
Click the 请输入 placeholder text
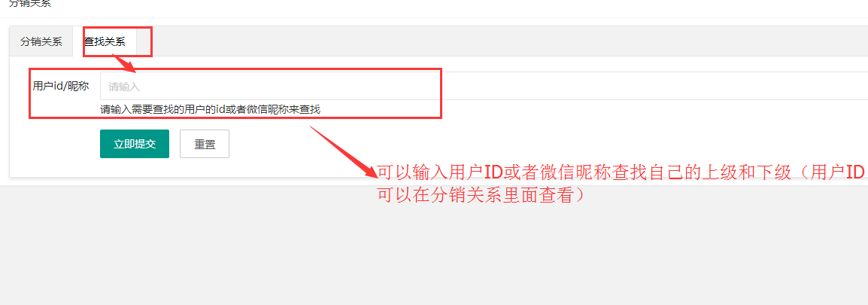pos(124,87)
